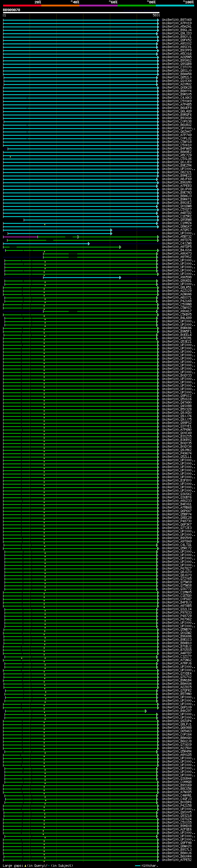Viewport: 197px width, 868px height.
Task: Select hit label UniRef100_B9RQF6
Action: pos(177,115)
